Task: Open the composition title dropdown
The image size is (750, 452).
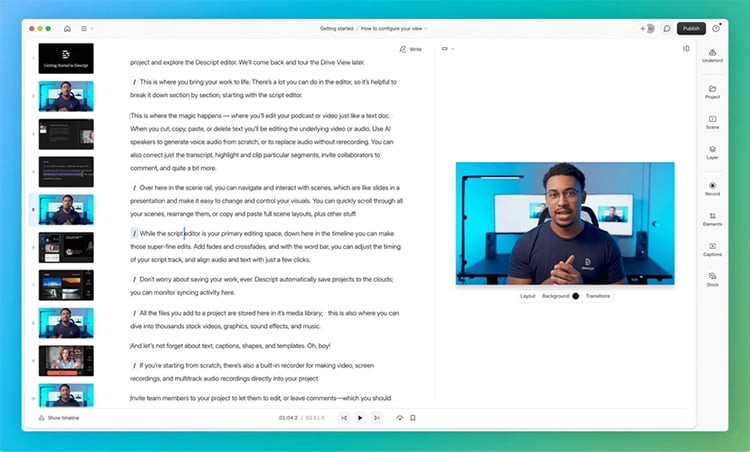Action: click(x=394, y=29)
